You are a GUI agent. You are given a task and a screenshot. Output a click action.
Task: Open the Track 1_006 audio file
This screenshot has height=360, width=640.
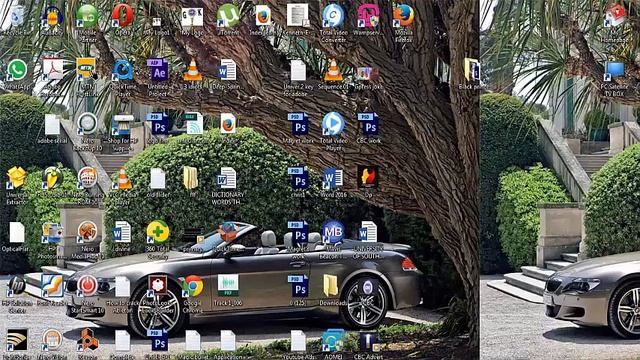(228, 286)
